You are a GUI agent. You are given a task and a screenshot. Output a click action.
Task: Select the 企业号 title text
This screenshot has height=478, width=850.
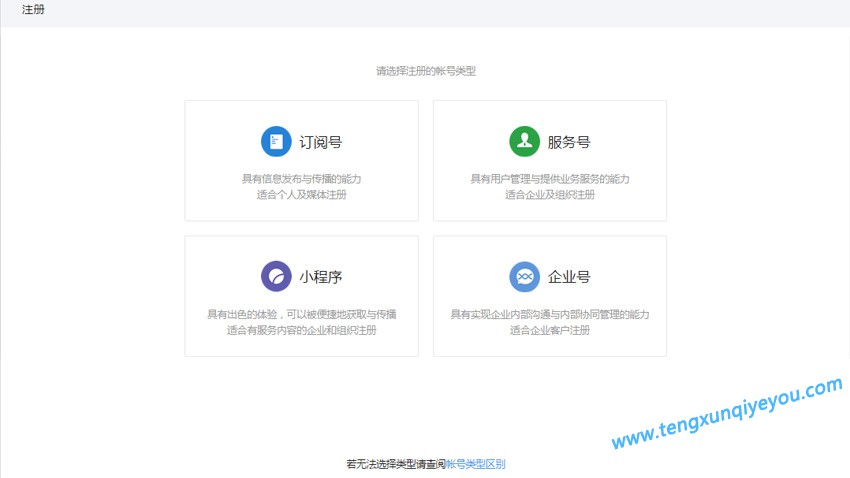[x=569, y=277]
